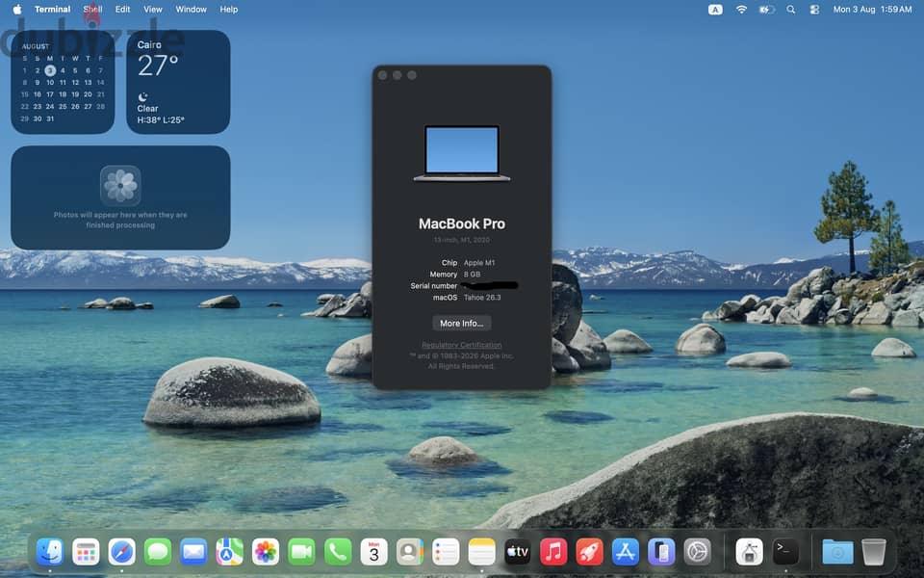Launch Maps from the Dock

[x=230, y=552]
